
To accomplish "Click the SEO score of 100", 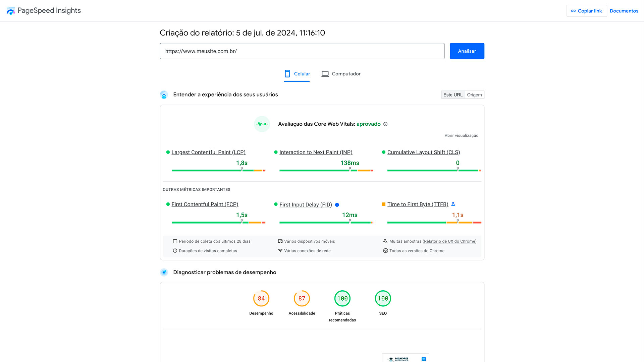I will (382, 298).
